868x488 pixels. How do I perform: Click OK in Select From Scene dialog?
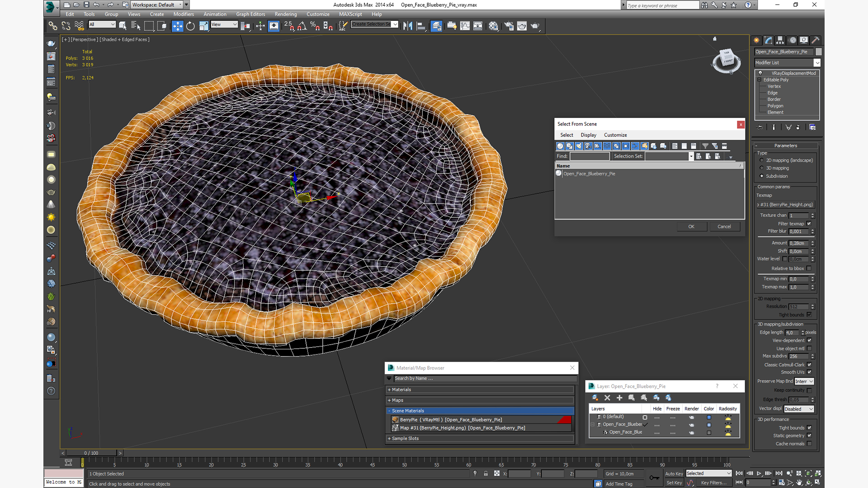[691, 226]
